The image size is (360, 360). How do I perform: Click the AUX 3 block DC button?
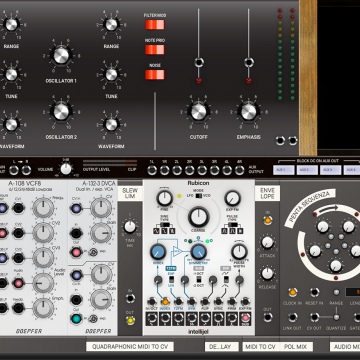click(x=331, y=170)
